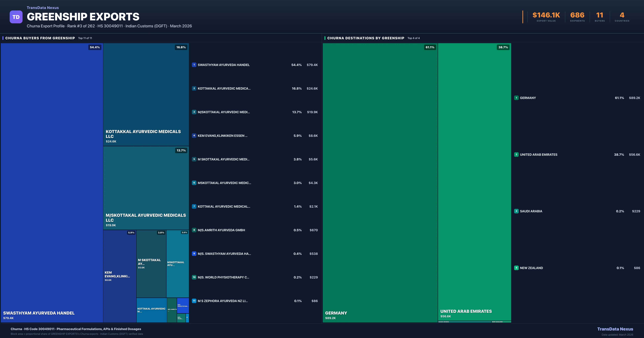Click rank badge 3 beside Saudi Arabia
This screenshot has height=338, width=644.
point(516,211)
